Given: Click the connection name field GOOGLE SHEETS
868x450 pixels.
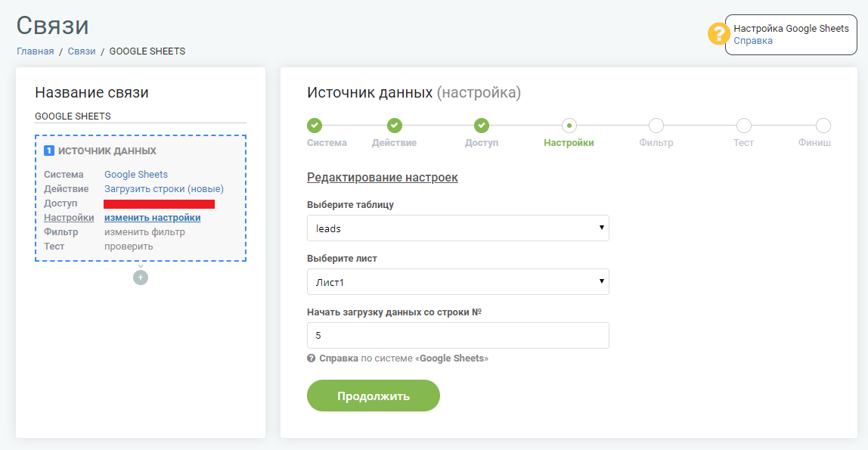Looking at the screenshot, I should 141,116.
